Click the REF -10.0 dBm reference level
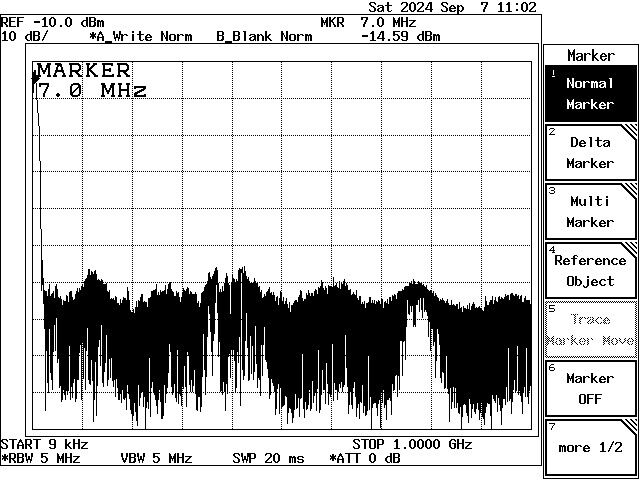 pos(53,22)
